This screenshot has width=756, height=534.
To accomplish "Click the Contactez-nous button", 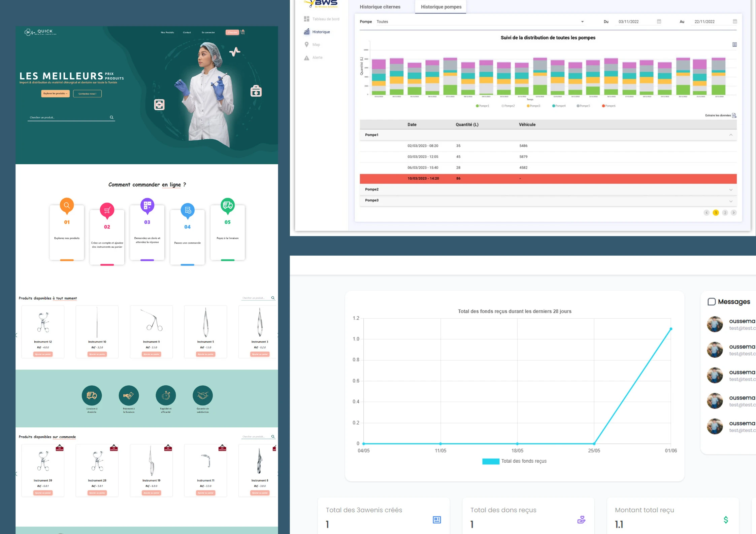I will pyautogui.click(x=87, y=94).
